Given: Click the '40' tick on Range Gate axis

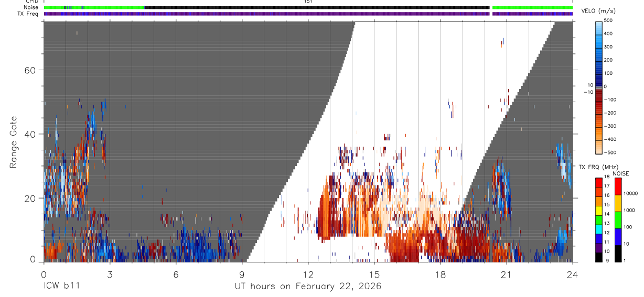Looking at the screenshot, I should (29, 134).
